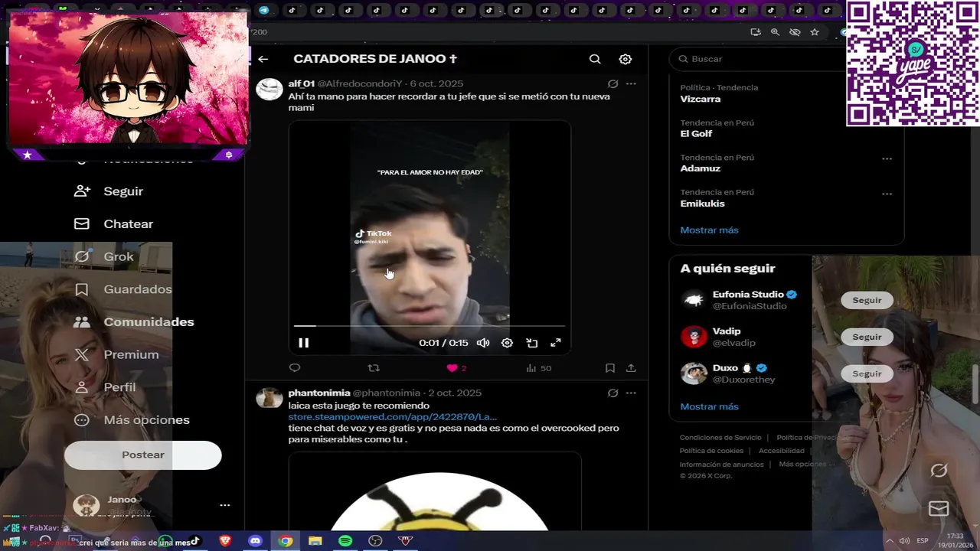The width and height of the screenshot is (980, 551).
Task: Click Mostrar más under A quién seguir
Action: point(709,406)
